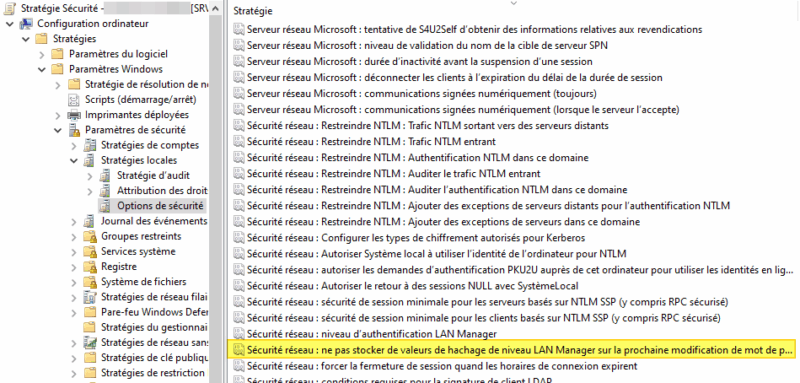800x383 pixels.
Task: Click the Scripts (démarrage/arrêt) icon
Action: (74, 99)
